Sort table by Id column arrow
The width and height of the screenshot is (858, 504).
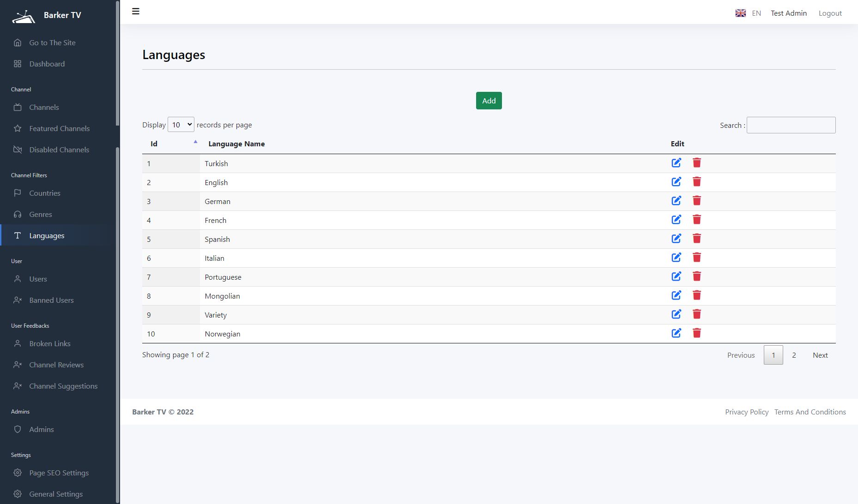click(195, 142)
